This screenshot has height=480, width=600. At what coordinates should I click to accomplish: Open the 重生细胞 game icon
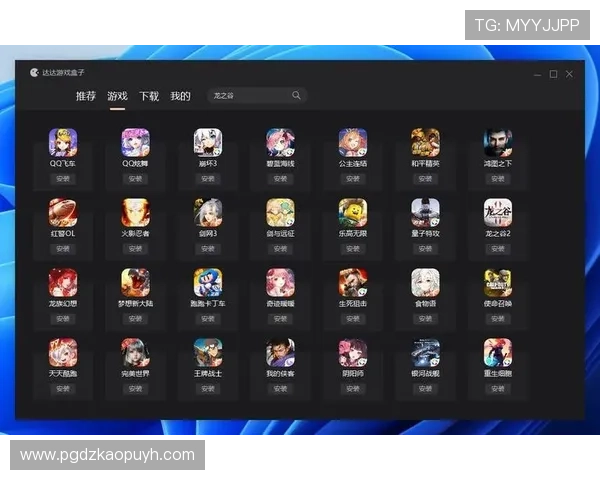tap(498, 353)
